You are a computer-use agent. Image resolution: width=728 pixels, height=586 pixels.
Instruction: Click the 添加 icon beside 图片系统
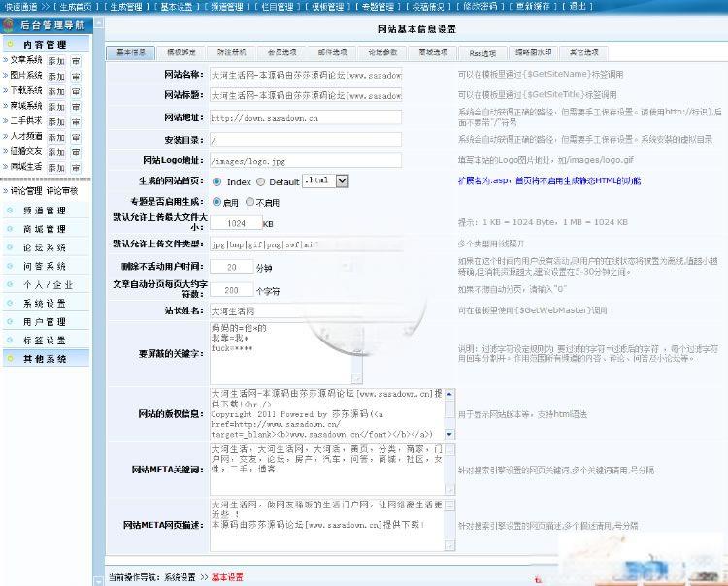(56, 75)
